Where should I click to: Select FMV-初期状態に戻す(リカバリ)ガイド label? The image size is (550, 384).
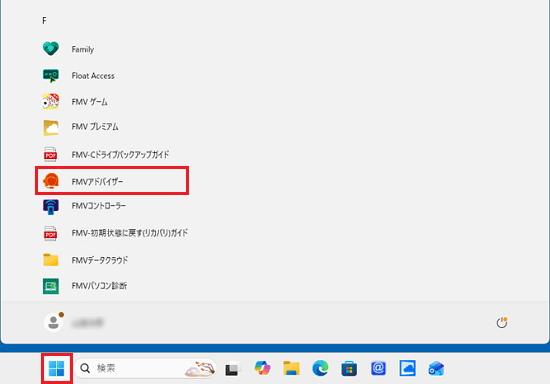click(130, 233)
